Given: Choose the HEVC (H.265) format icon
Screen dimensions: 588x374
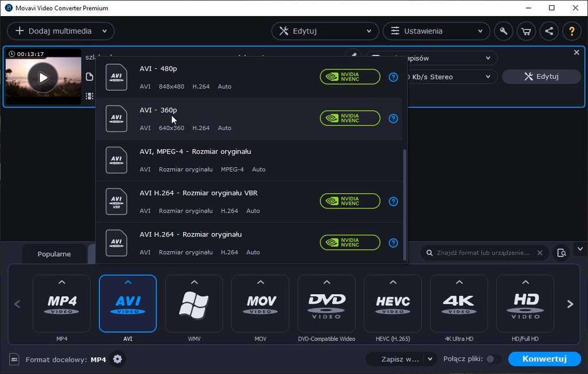Looking at the screenshot, I should (393, 303).
